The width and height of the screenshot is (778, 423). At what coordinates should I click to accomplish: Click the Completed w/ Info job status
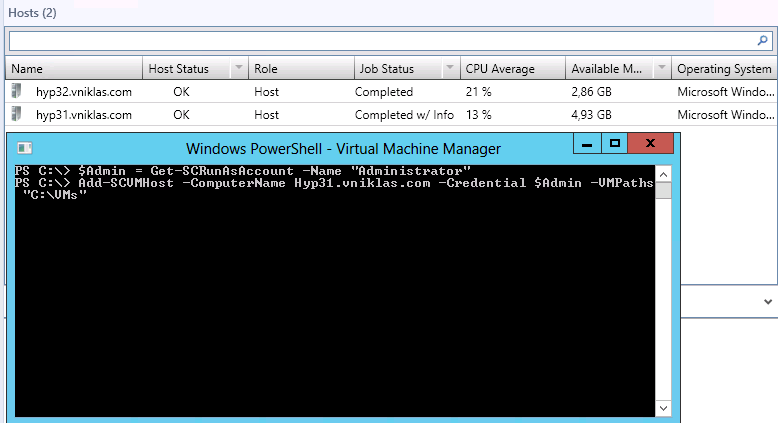click(x=404, y=115)
